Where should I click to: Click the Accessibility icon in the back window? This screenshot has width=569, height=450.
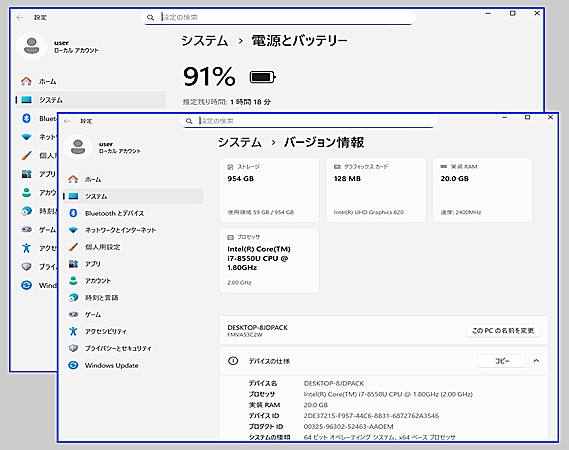26,248
